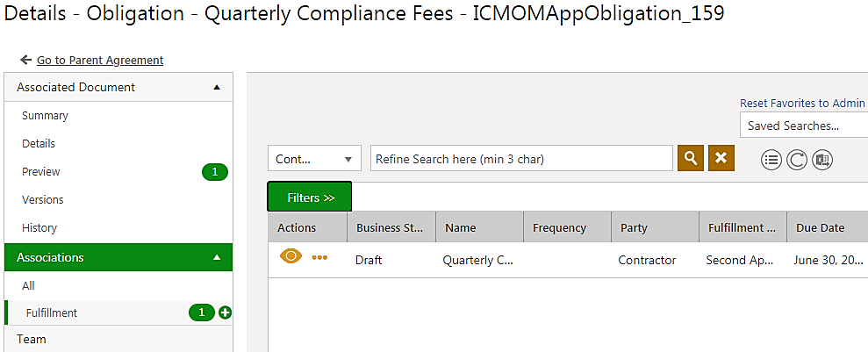The width and height of the screenshot is (868, 352).
Task: Add fulfillment with the green plus icon
Action: click(225, 312)
